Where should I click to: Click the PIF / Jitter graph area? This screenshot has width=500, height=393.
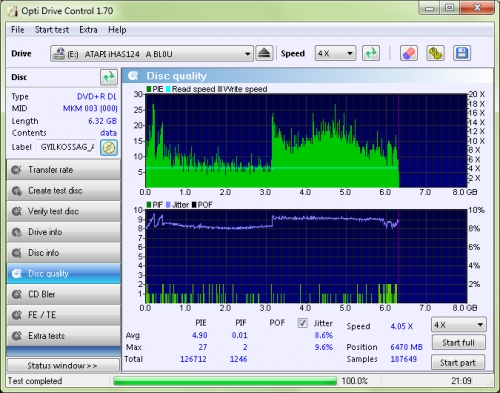[306, 256]
